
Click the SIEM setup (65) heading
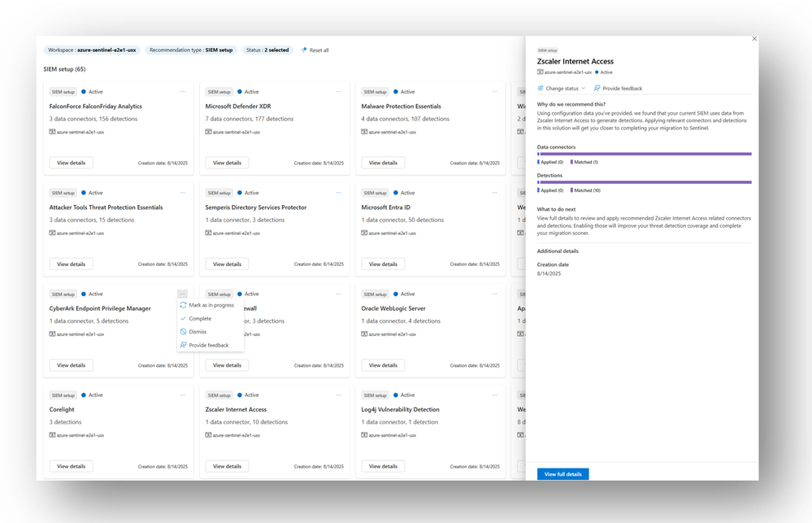click(x=64, y=69)
